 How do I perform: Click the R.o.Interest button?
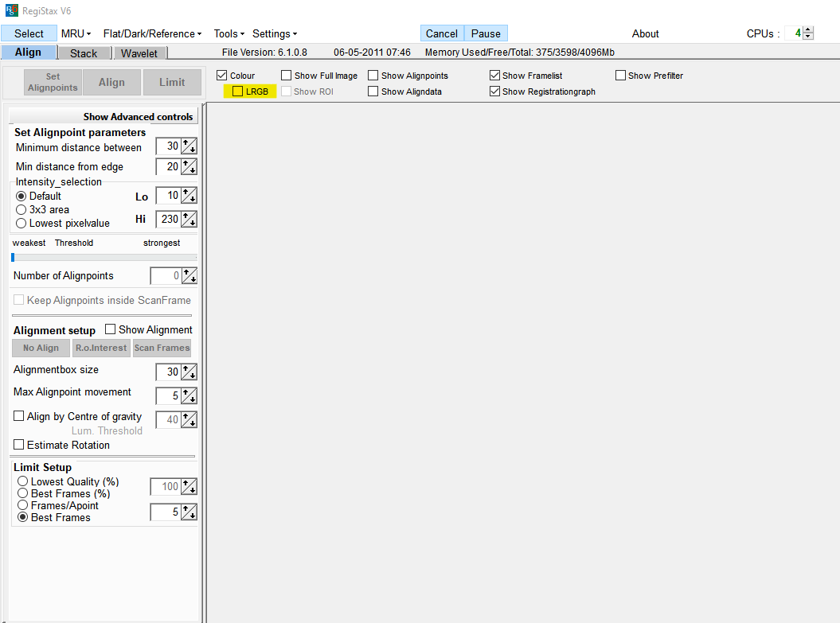pyautogui.click(x=101, y=348)
